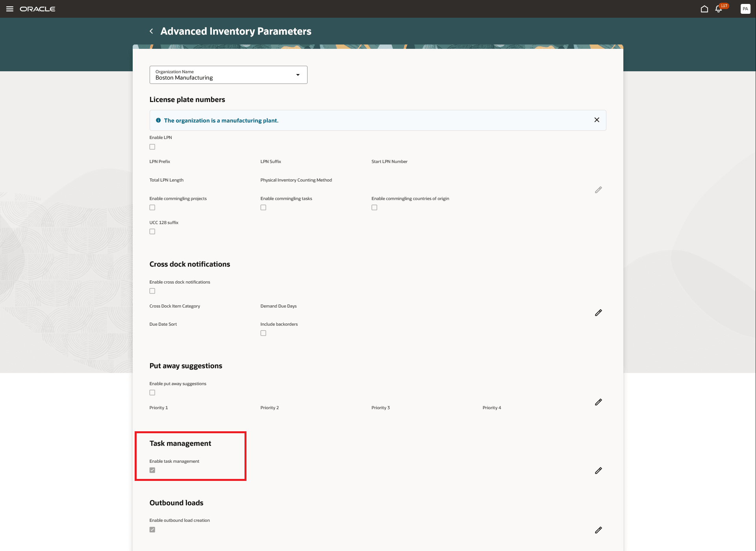The height and width of the screenshot is (551, 756).
Task: Open the PA user profile menu
Action: pyautogui.click(x=745, y=9)
